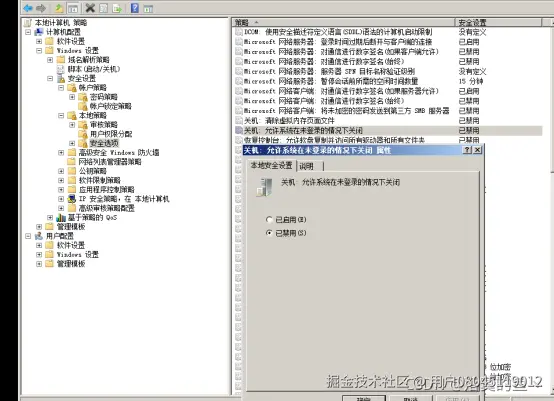Screen dimensions: 554x401
Task: Close the properties dialog with its X button
Action: [477, 150]
